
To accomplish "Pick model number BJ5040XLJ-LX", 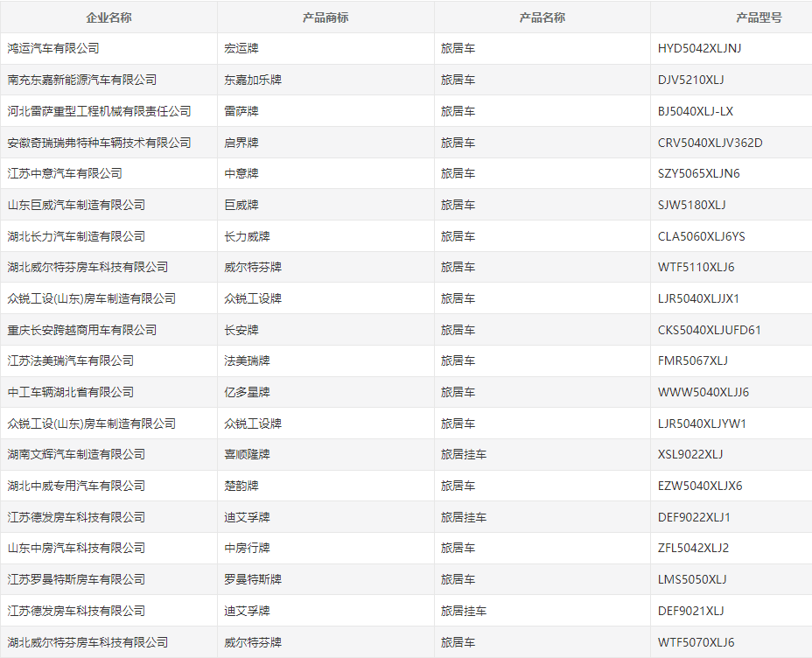I will tap(696, 111).
